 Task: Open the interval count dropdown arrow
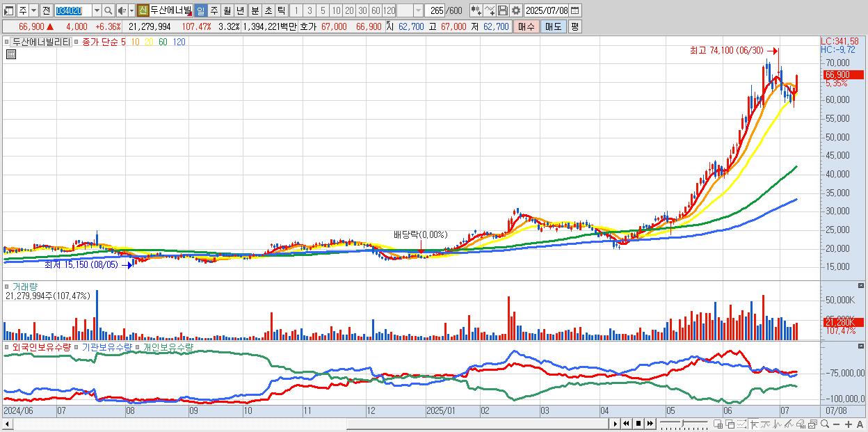pos(418,10)
